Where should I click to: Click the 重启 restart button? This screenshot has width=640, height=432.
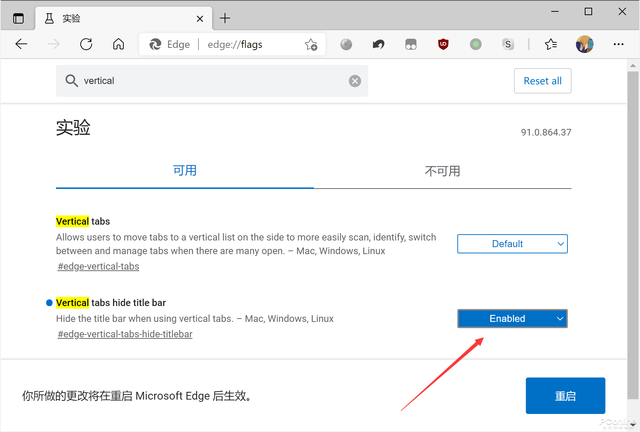(565, 396)
